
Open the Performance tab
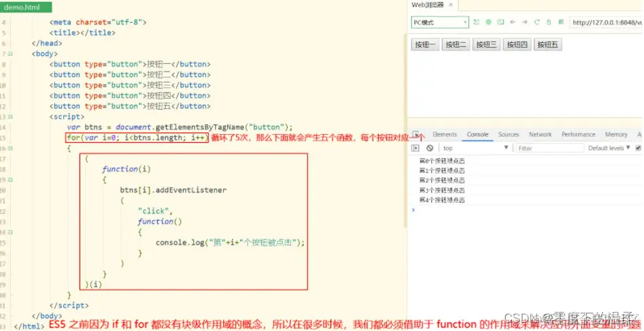tap(578, 134)
